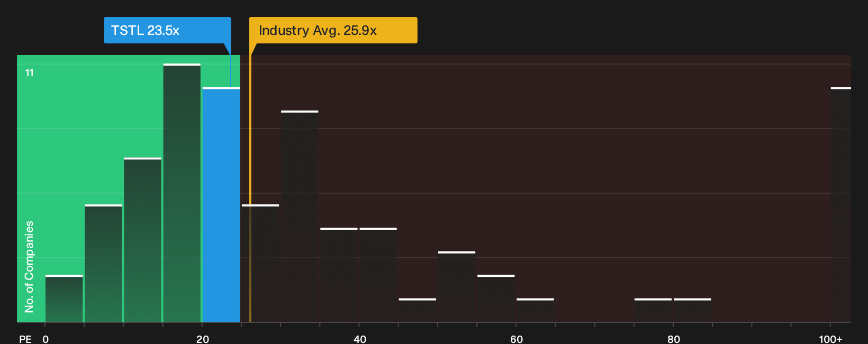Select the histogram bar for PE 5-10
868x344 pixels.
(x=103, y=263)
